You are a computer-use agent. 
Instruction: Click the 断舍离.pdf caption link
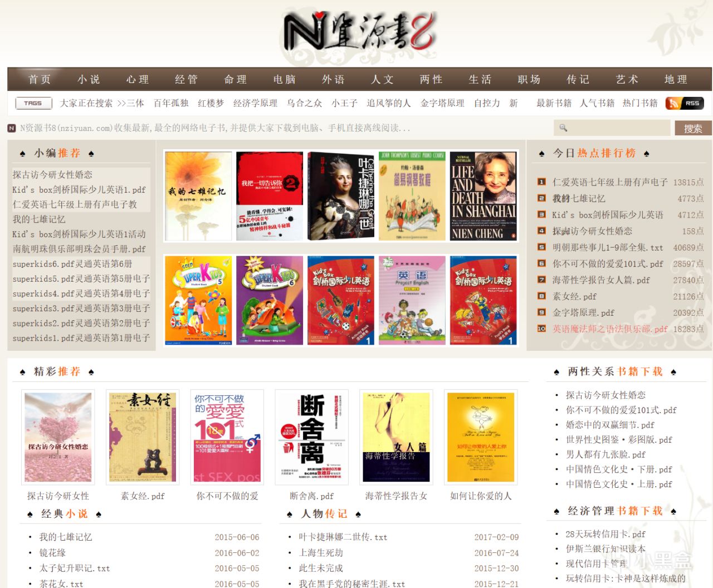pos(312,496)
